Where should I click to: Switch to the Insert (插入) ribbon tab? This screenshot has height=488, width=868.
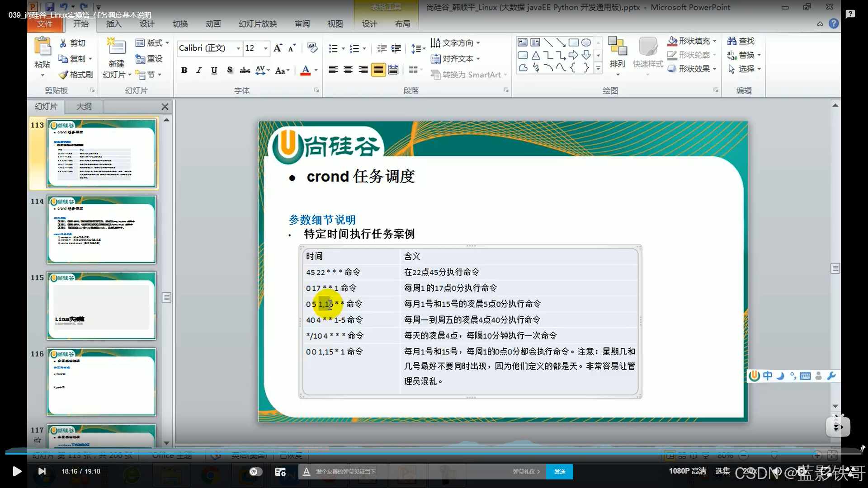tap(114, 24)
